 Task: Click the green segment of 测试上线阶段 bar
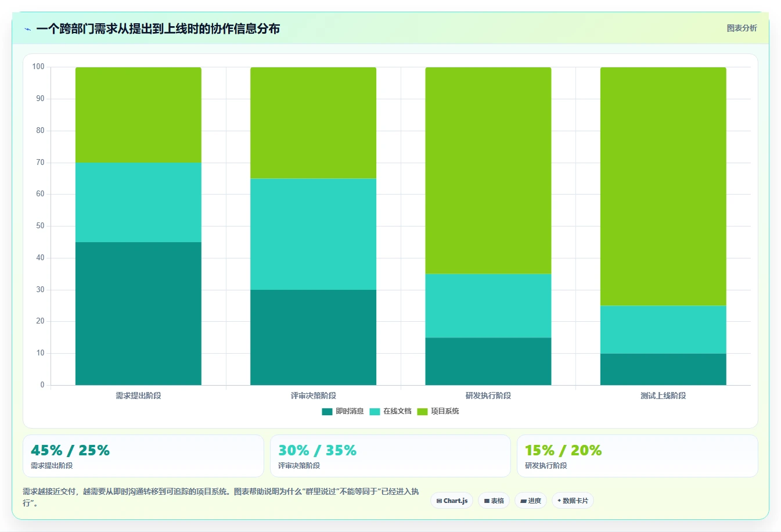[x=663, y=186]
